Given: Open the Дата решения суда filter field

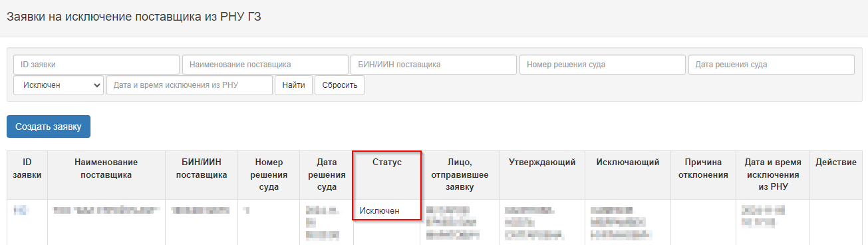Looking at the screenshot, I should pos(772,65).
